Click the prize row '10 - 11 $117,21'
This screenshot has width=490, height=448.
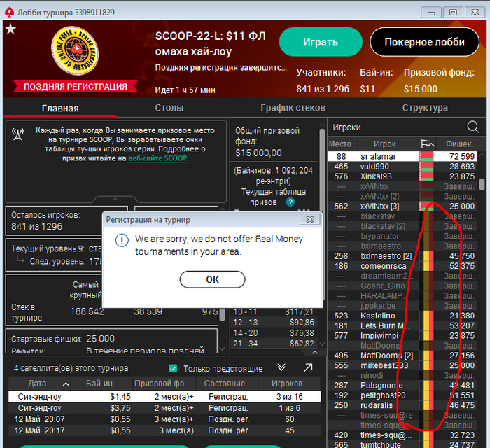(274, 311)
